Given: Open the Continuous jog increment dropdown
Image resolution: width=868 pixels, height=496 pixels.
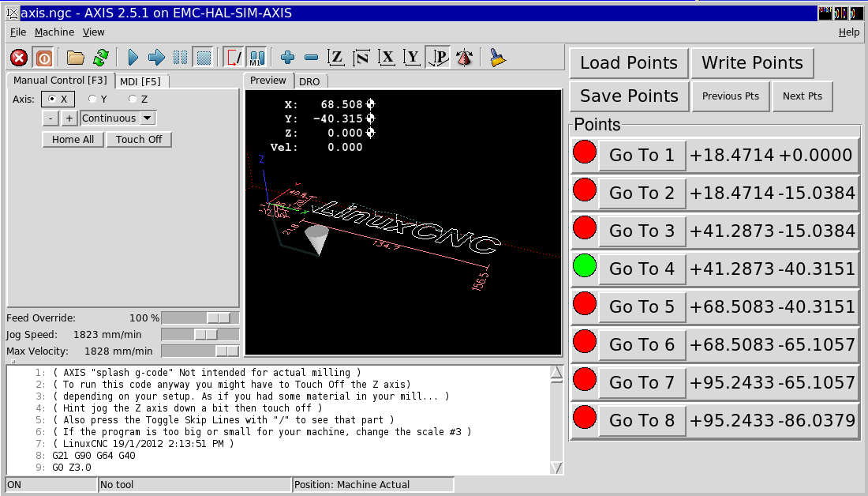Looking at the screenshot, I should click(x=118, y=118).
